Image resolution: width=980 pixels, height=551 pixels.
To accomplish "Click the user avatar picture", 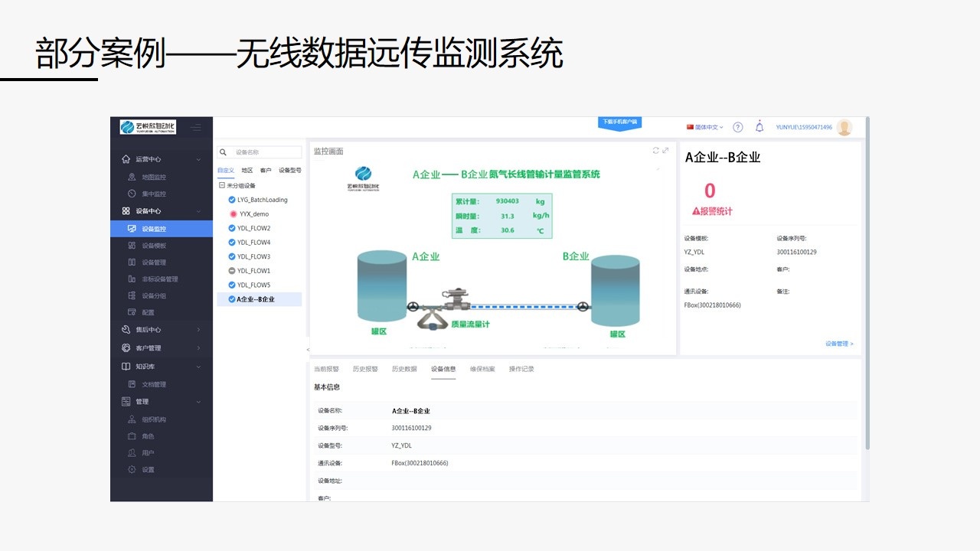I will point(844,127).
